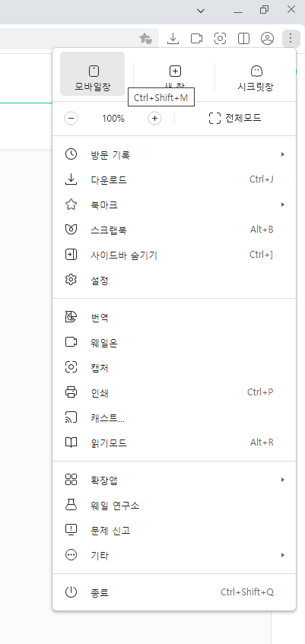Screen dimensions: 305x644
Task: Close the three-dot main menu button
Action: [291, 39]
